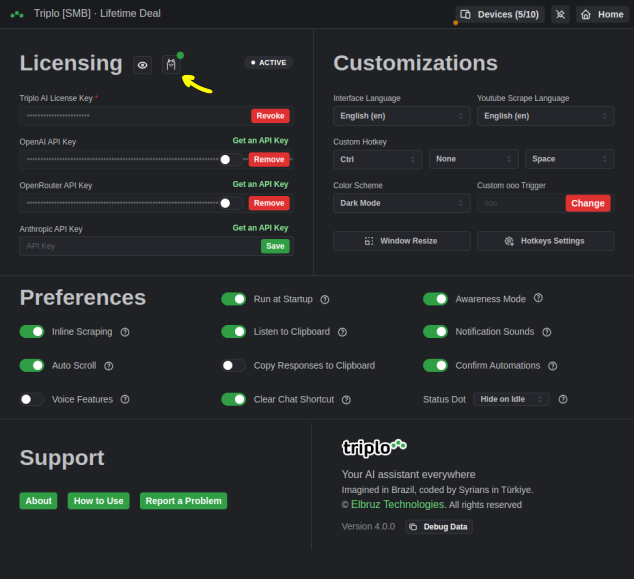Click help icon next to Run at Startup
The height and width of the screenshot is (579, 634).
coord(325,299)
